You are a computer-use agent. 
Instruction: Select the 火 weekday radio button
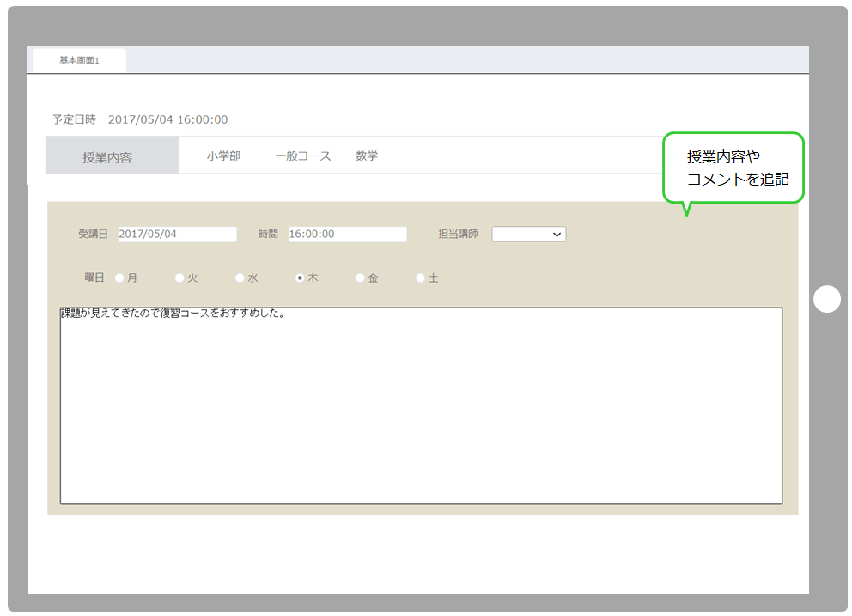[180, 278]
